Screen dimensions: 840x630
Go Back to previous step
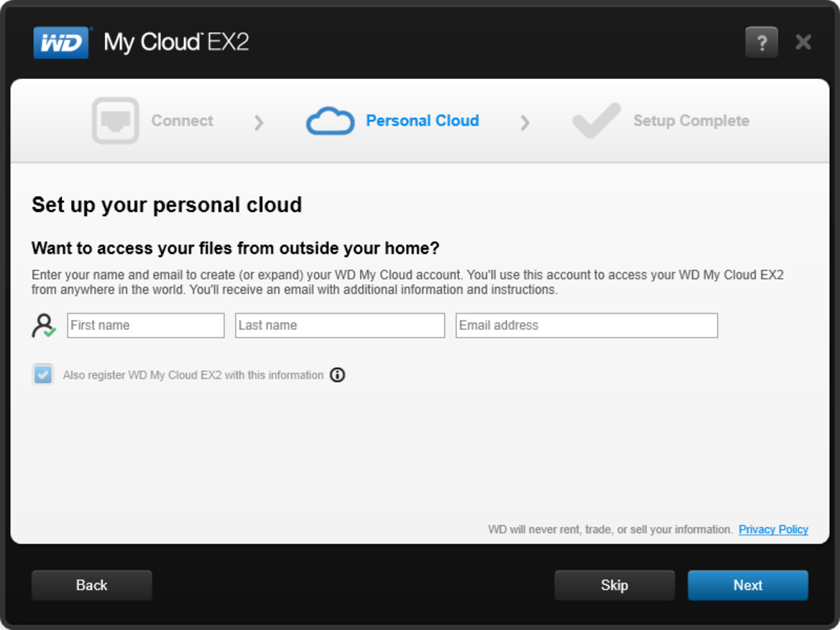click(x=91, y=585)
